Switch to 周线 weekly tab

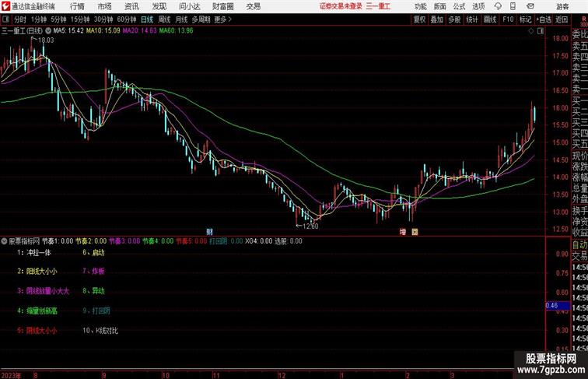coord(164,19)
